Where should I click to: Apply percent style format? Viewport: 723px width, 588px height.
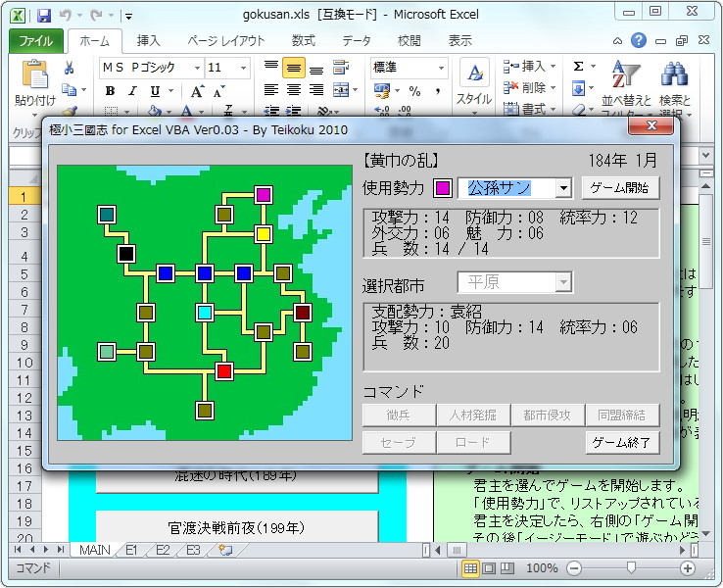pyautogui.click(x=414, y=91)
